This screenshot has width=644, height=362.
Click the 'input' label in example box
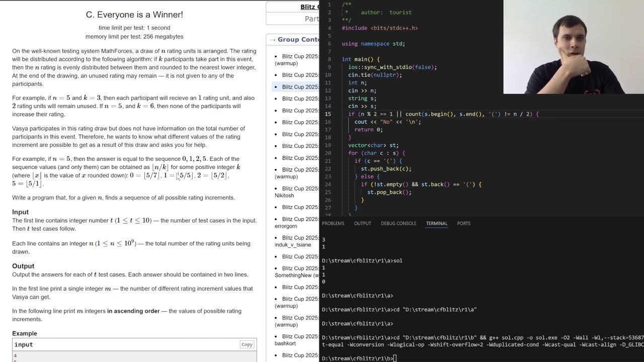pos(24,344)
